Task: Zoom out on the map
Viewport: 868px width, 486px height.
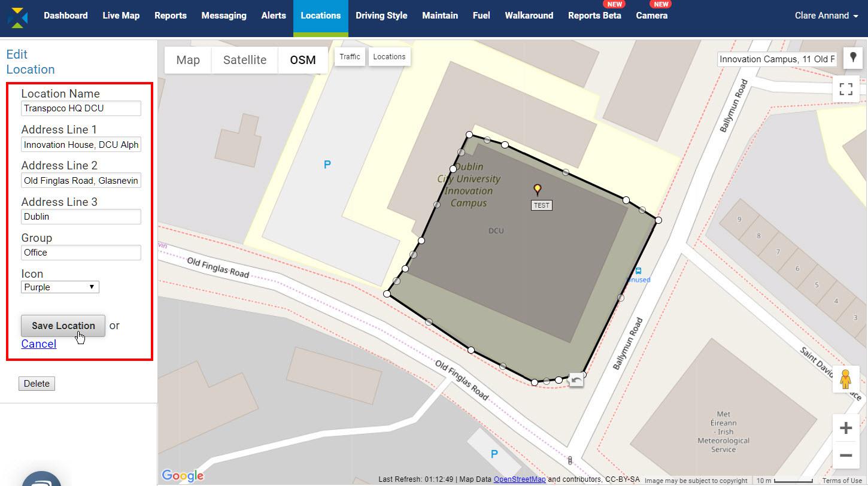Action: (x=846, y=455)
